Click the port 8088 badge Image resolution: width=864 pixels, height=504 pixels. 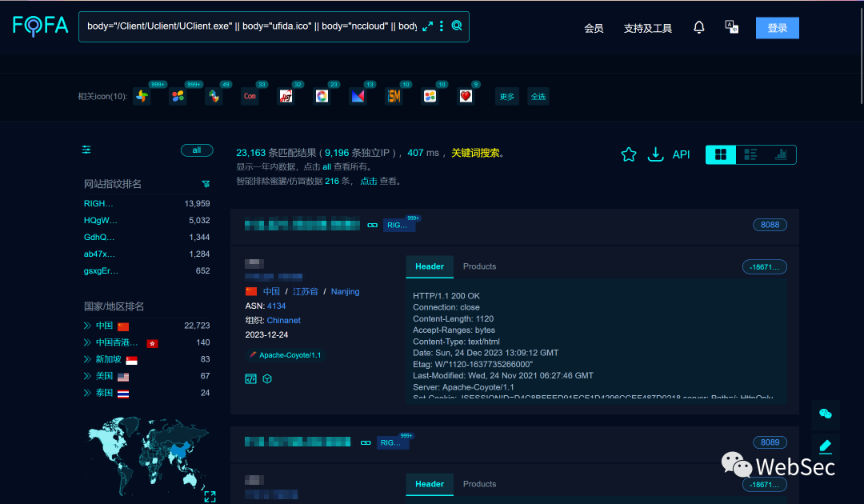[x=770, y=225]
